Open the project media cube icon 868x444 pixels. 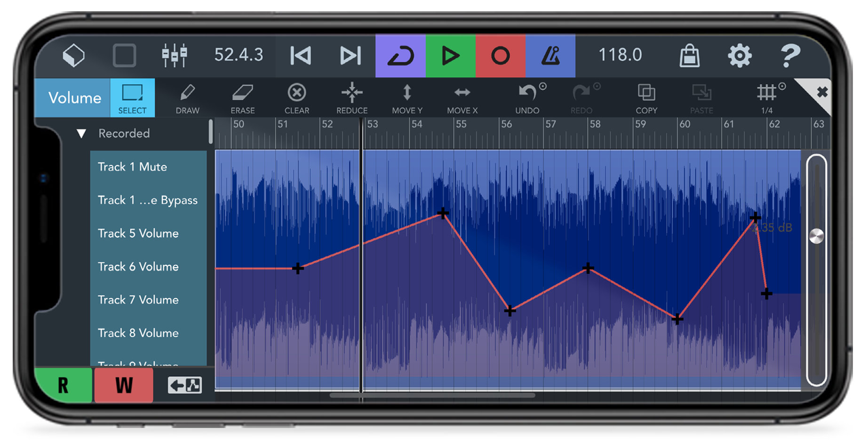click(x=74, y=55)
